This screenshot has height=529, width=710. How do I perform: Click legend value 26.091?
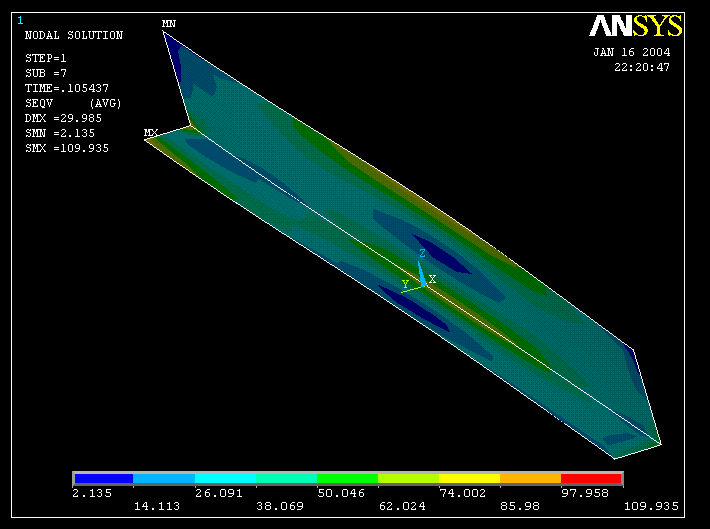pos(219,493)
